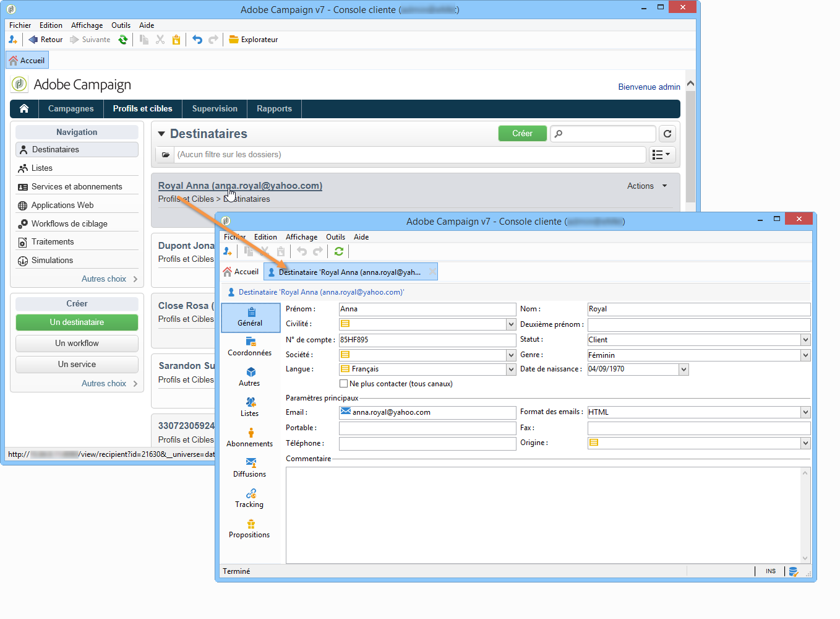Click the database icon in the recipient window status bar
Viewport: 840px width, 619px height.
(794, 571)
